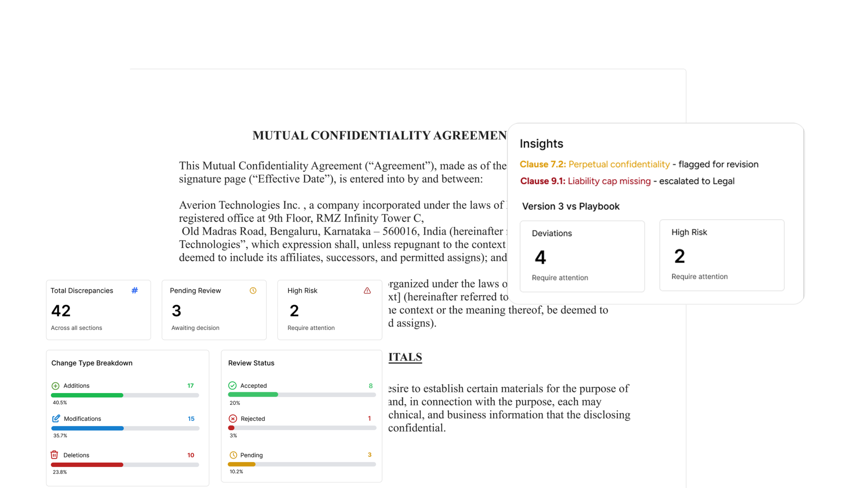
Task: Click the Rejected cross icon
Action: [233, 418]
